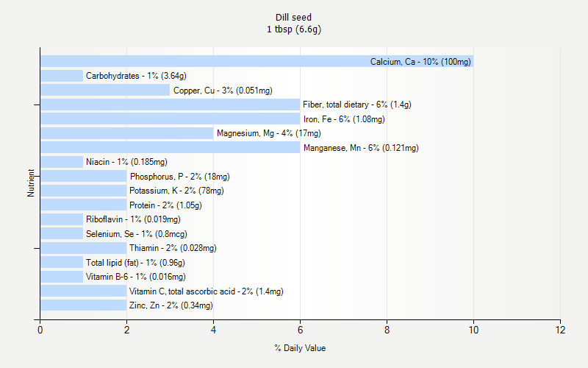The image size is (588, 368).
Task: Click the 'Total lipid (fat) - 1% (0.96g)' label
Action: (x=135, y=263)
